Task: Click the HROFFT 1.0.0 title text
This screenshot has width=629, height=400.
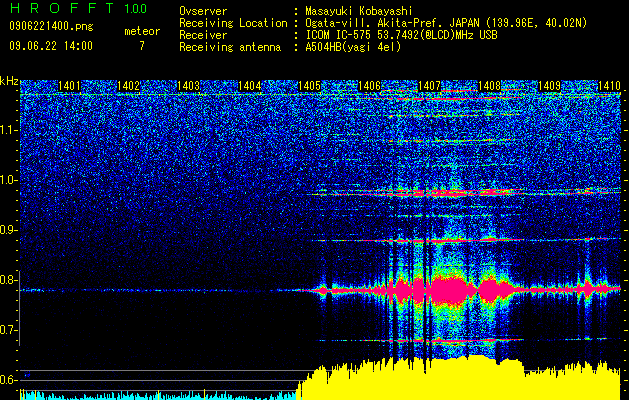Action: pyautogui.click(x=79, y=8)
